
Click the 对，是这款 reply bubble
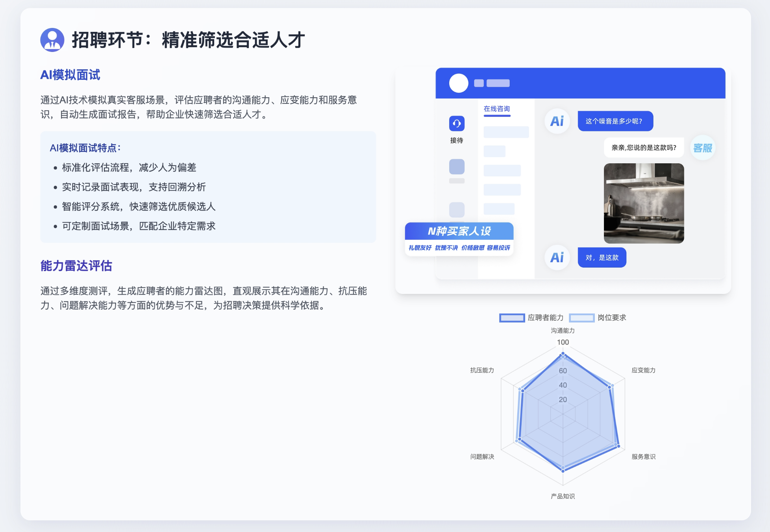602,257
